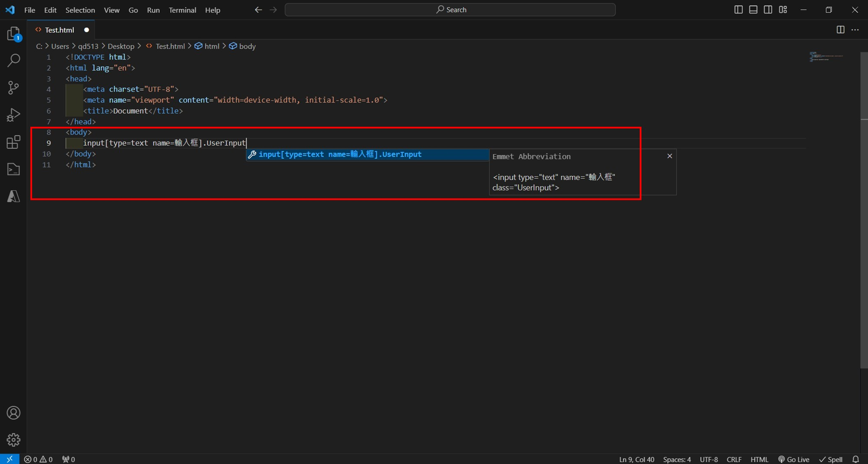Accept the Emmet abbreviation suggestion
Viewport: 868px width, 464px height.
(x=367, y=155)
